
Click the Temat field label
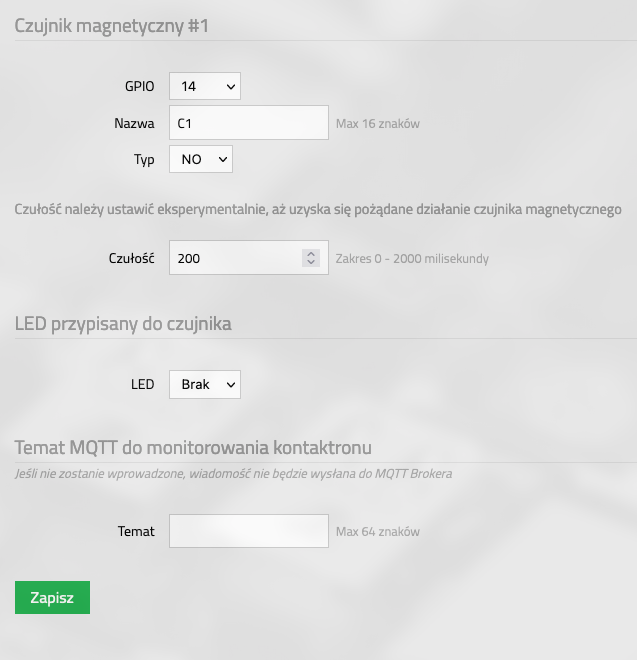pos(136,531)
